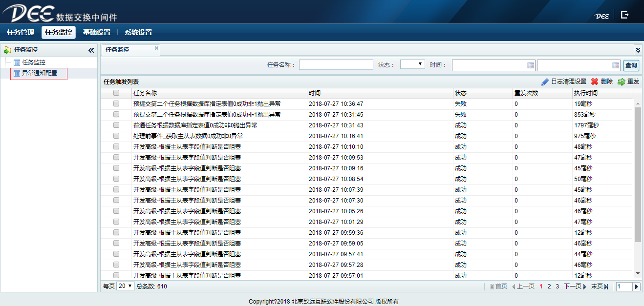Open the 状态 status dropdown

pos(412,64)
